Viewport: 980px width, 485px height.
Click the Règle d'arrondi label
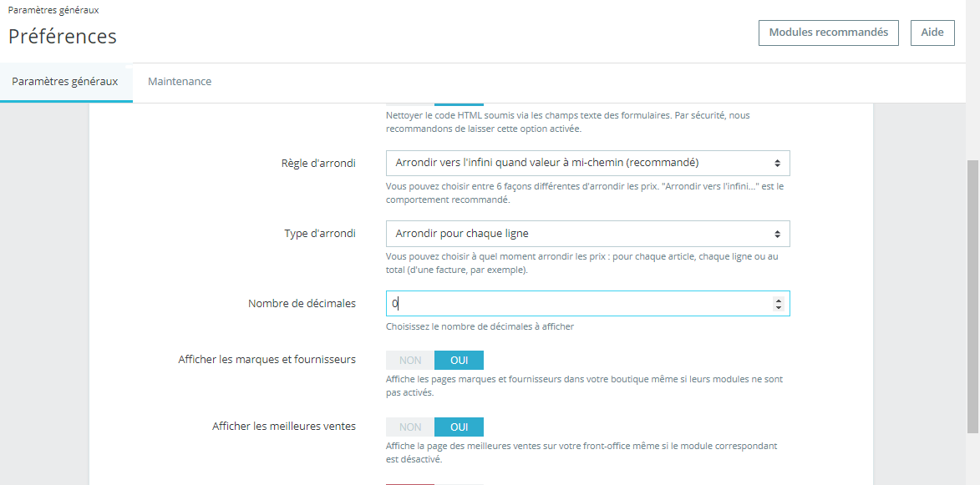[x=318, y=163]
